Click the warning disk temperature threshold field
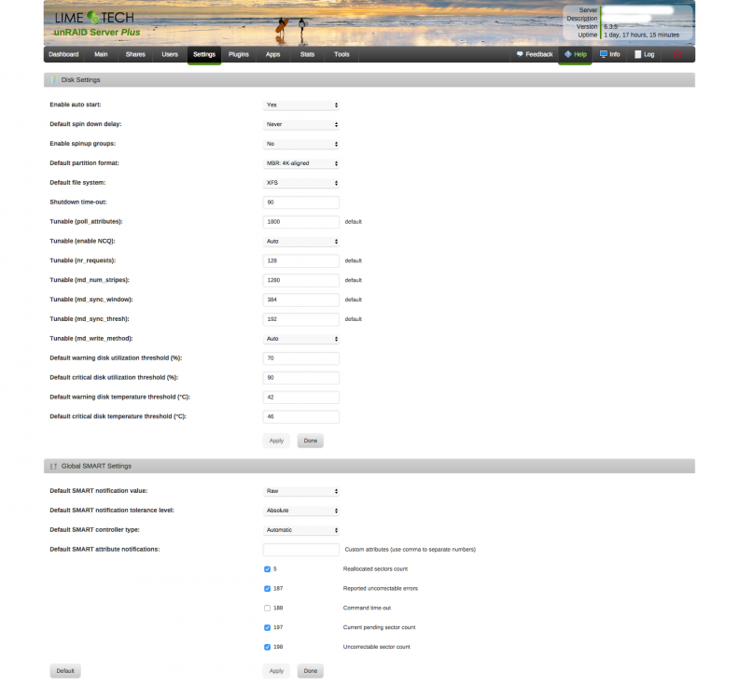This screenshot has height=700, width=739. [x=300, y=398]
